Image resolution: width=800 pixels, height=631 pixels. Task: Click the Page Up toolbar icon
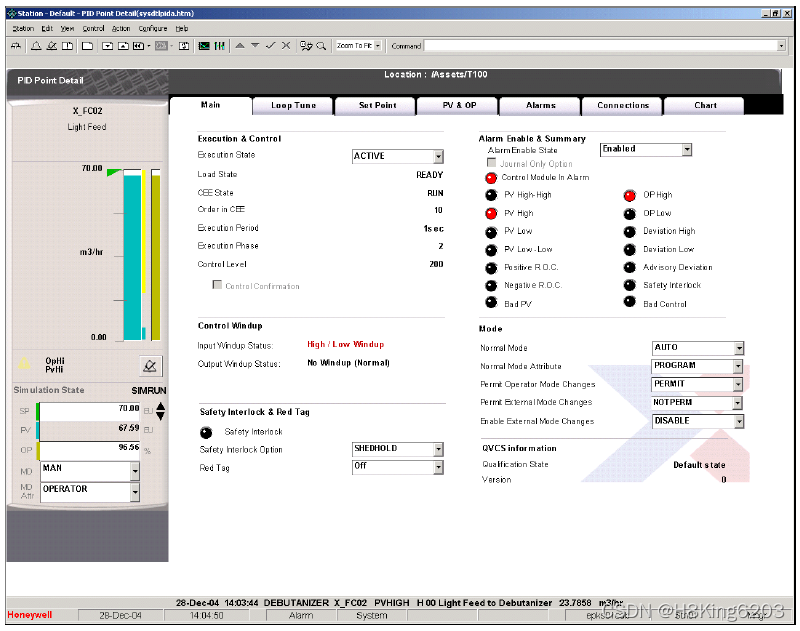(123, 46)
